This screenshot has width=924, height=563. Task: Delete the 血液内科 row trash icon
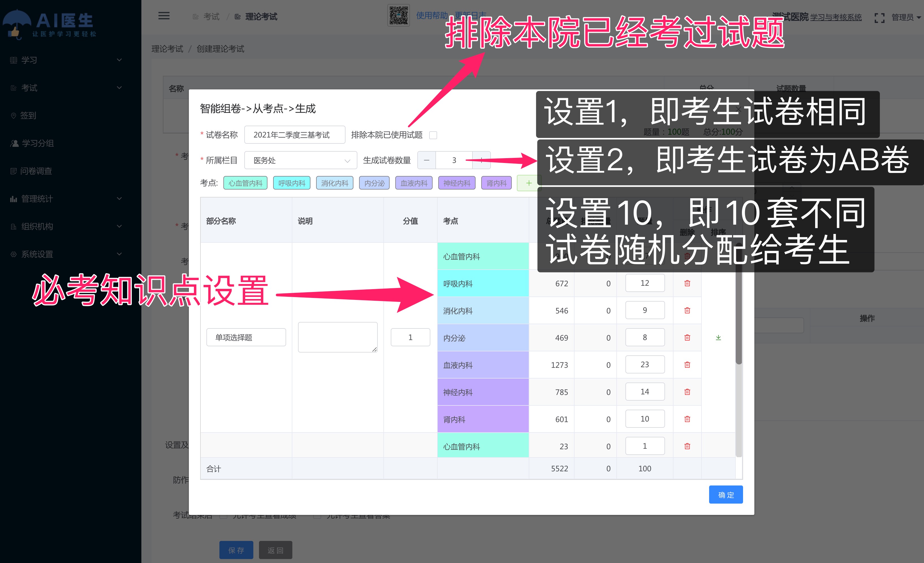(x=687, y=365)
